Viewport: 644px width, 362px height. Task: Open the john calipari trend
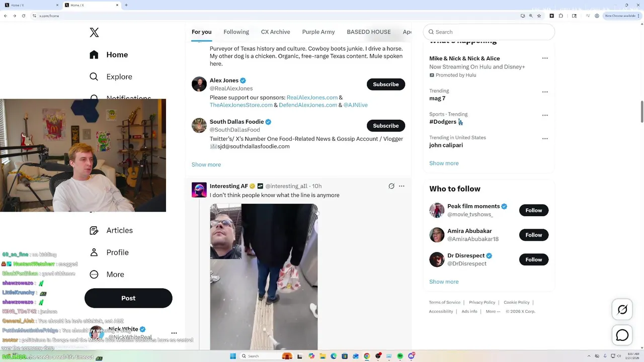pyautogui.click(x=446, y=145)
